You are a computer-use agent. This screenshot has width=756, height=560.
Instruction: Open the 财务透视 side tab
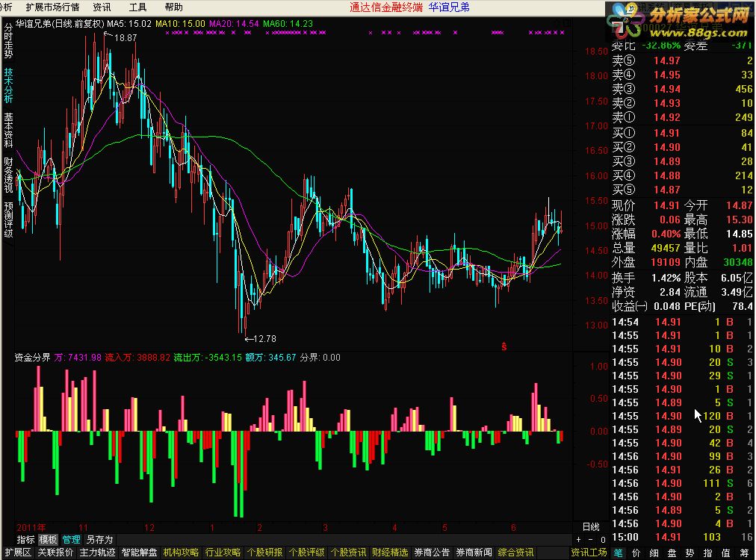[x=8, y=175]
